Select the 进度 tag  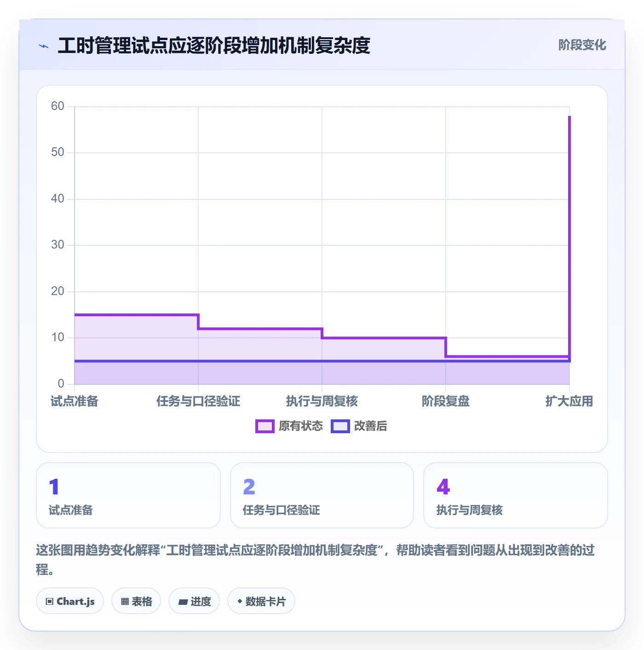coord(194,601)
